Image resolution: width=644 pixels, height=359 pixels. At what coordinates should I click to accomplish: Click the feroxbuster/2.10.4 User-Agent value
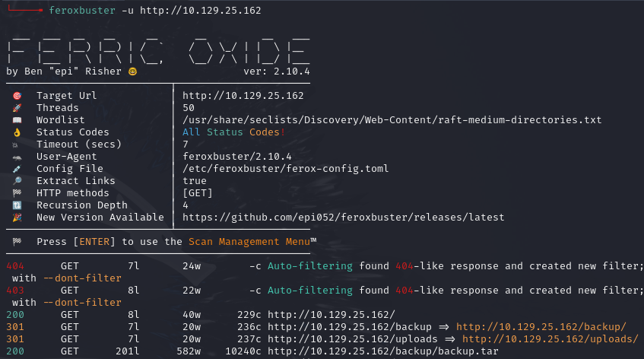pyautogui.click(x=237, y=157)
